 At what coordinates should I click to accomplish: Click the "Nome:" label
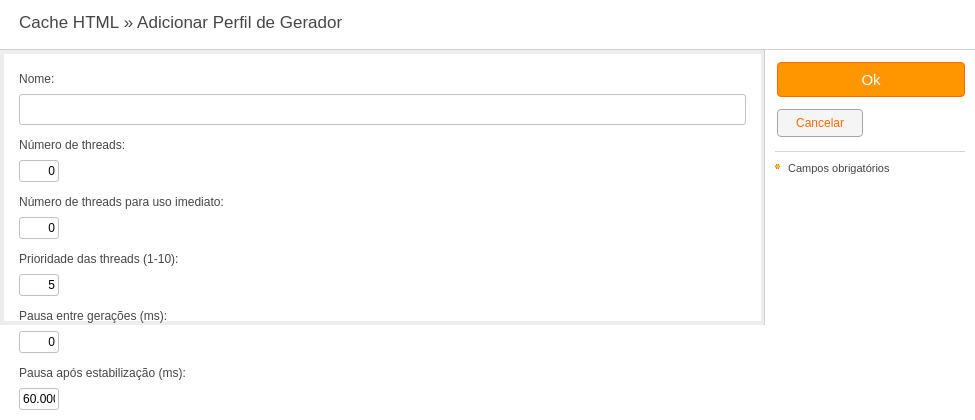point(37,79)
